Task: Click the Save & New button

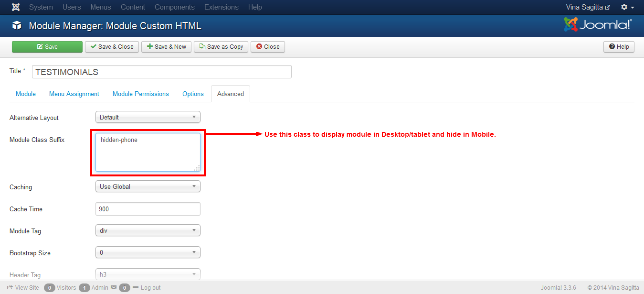Action: coord(166,47)
